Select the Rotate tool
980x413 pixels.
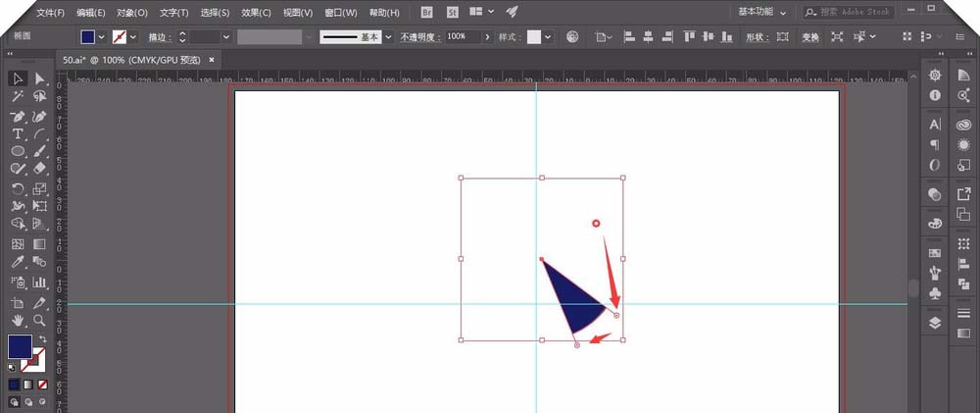(18, 188)
